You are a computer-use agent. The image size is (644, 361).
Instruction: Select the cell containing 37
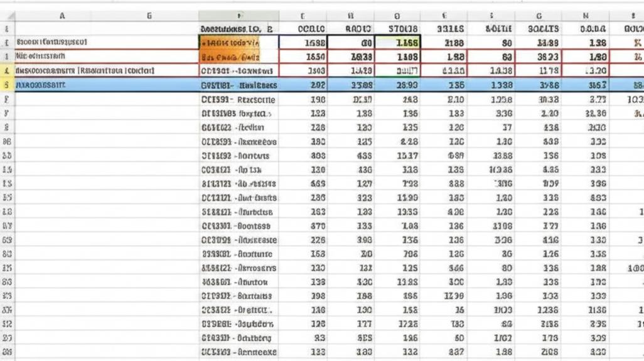pyautogui.click(x=491, y=127)
